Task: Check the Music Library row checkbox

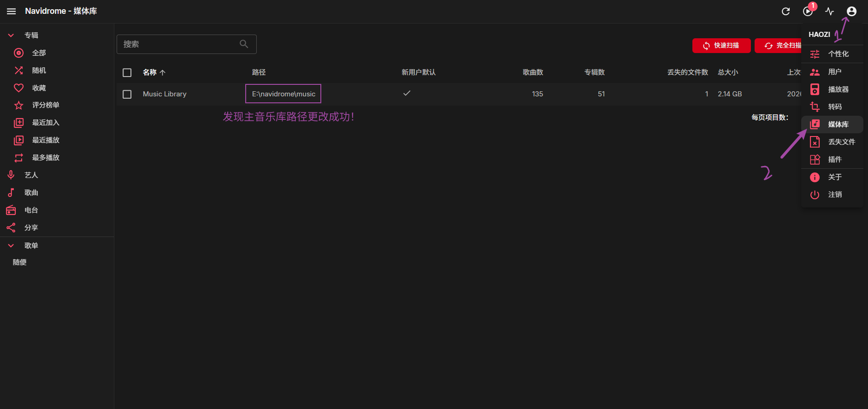Action: (127, 94)
